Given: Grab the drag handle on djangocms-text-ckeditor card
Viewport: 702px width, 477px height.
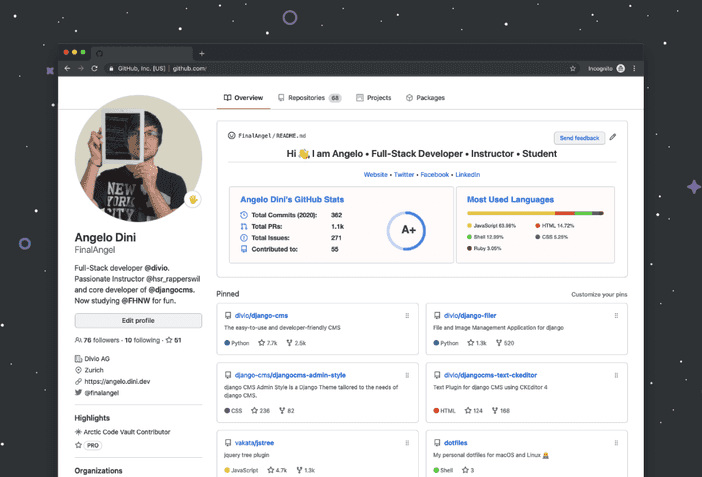Looking at the screenshot, I should click(616, 375).
